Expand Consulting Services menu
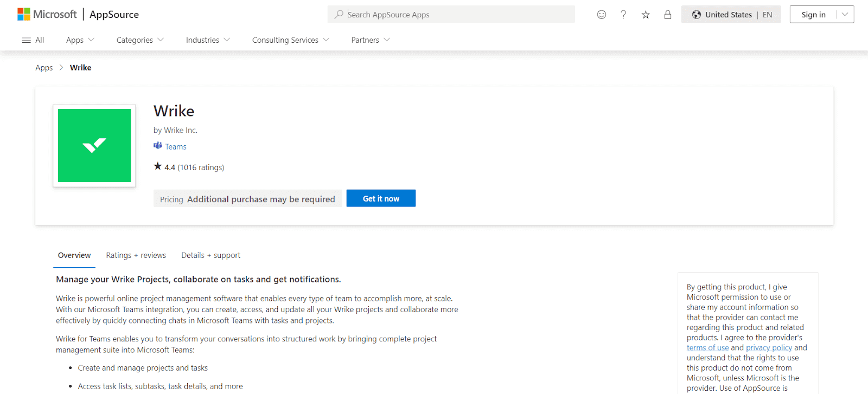The height and width of the screenshot is (394, 868). click(x=290, y=40)
